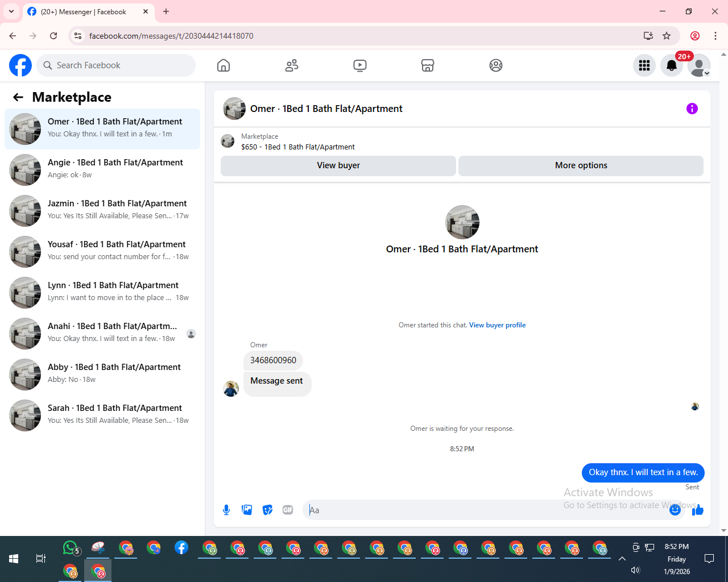Go to Home feed icon
This screenshot has width=728, height=582.
point(224,65)
